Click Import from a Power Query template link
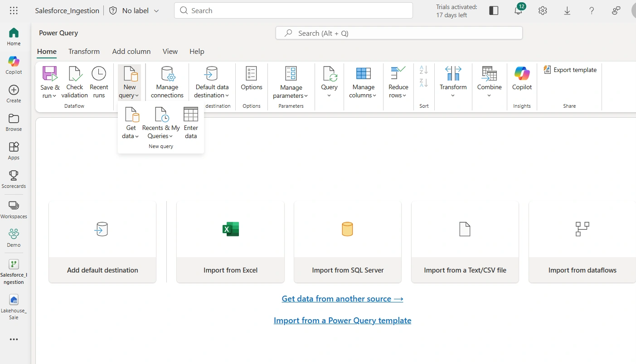Image resolution: width=636 pixels, height=364 pixels. coord(342,321)
